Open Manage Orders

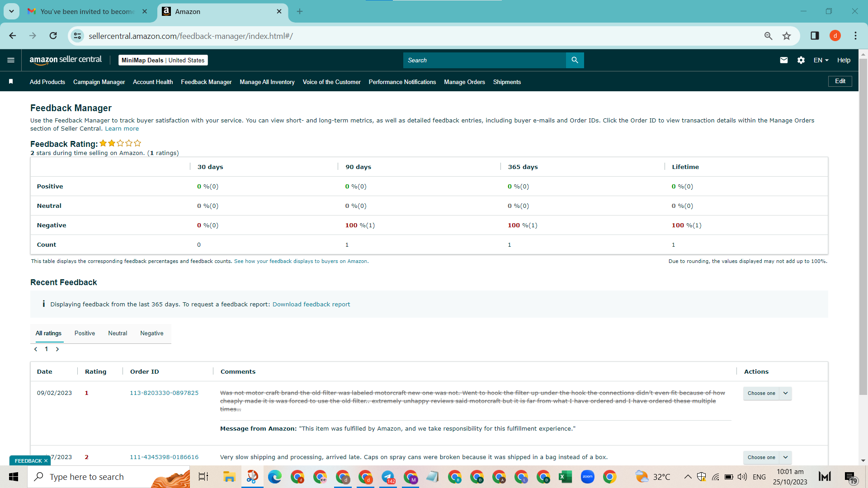tap(464, 82)
